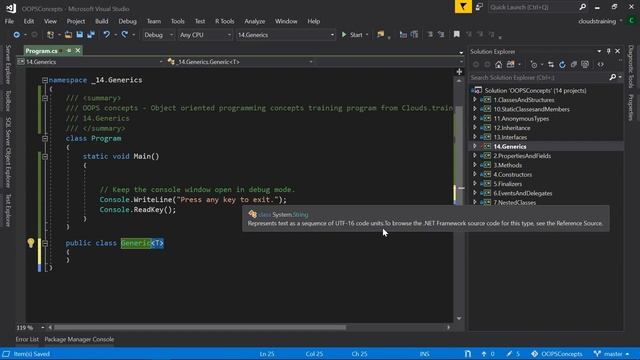Open the 14.Generics startup project dropdown
Viewport: 640px width, 360px height.
[286, 35]
